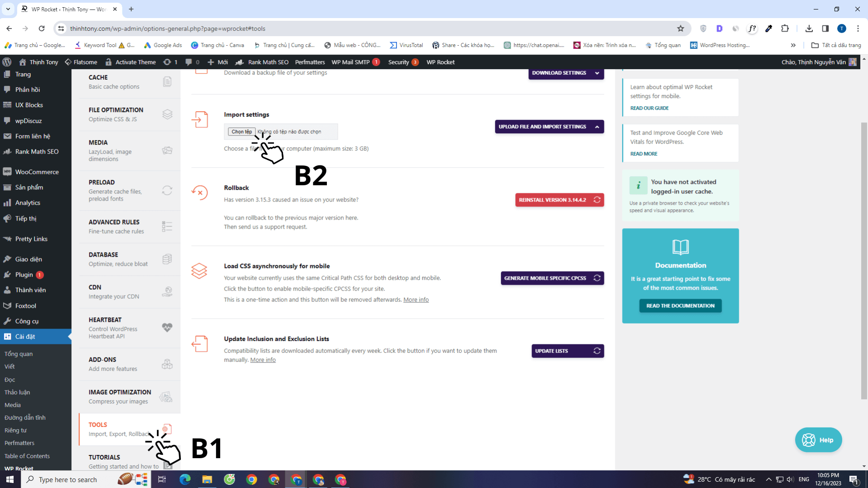Collapse the Upload File and Import Settings panel
868x488 pixels.
[x=597, y=127]
